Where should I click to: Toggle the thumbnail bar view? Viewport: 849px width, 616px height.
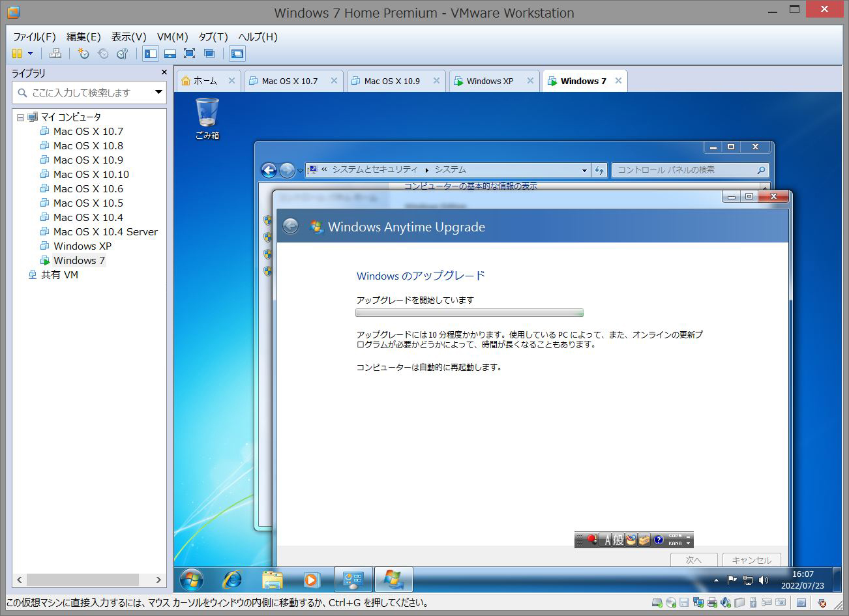tap(170, 53)
